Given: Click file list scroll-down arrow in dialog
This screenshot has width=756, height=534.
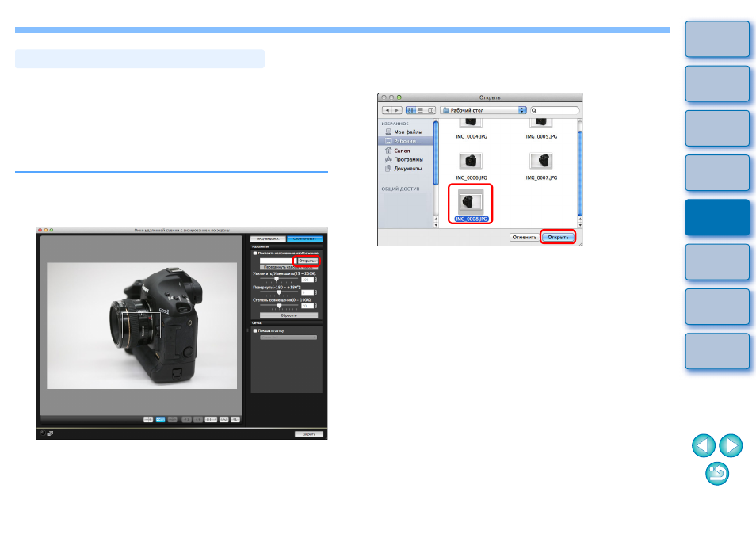Looking at the screenshot, I should (x=580, y=225).
